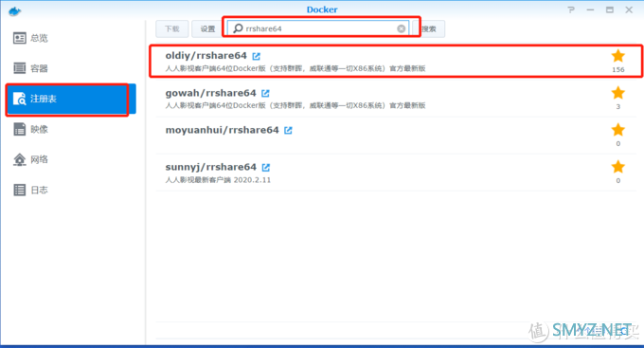Click the 156 star count
This screenshot has height=348, width=644.
(618, 69)
